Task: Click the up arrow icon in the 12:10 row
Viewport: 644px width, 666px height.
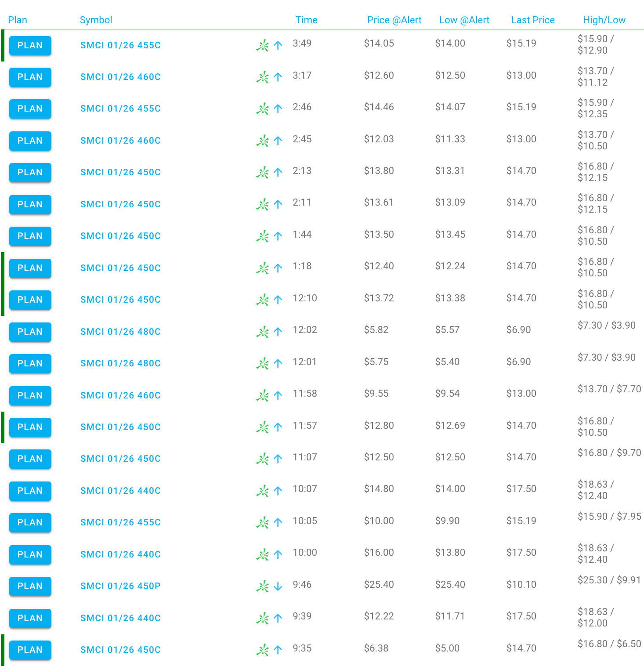Action: pos(278,300)
